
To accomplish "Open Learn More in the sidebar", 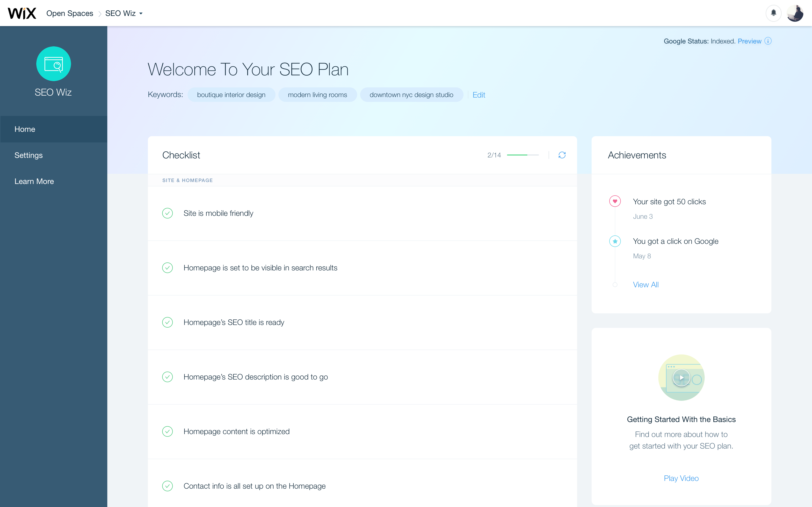I will (x=34, y=181).
